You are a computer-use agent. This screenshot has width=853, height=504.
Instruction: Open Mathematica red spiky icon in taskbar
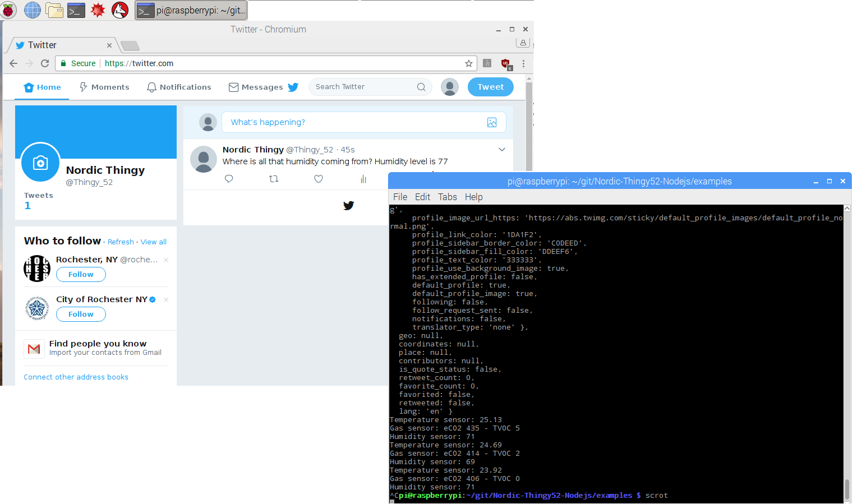tap(98, 10)
